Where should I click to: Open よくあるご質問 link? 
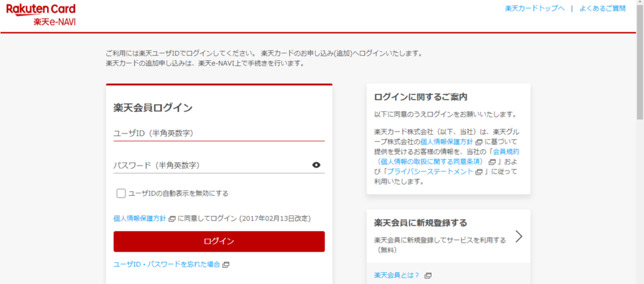click(x=602, y=8)
